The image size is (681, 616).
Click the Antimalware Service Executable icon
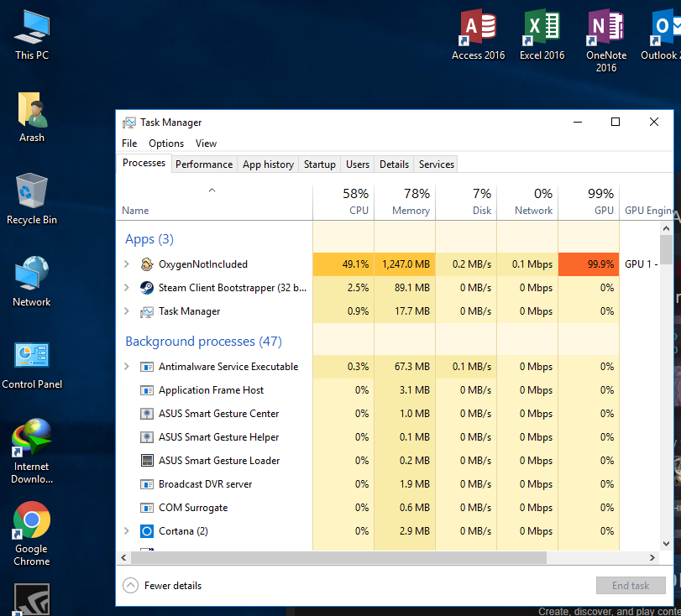coord(146,367)
